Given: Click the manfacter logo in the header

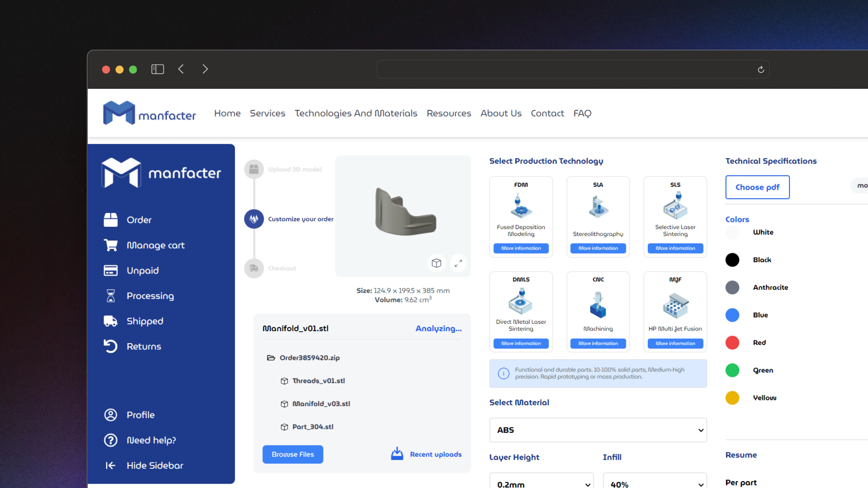Looking at the screenshot, I should click(x=149, y=113).
